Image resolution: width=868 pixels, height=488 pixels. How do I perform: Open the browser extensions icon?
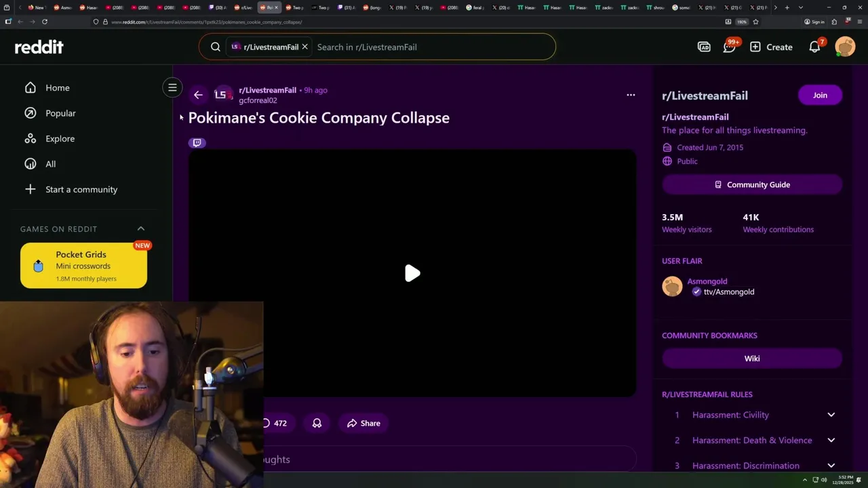(x=834, y=22)
